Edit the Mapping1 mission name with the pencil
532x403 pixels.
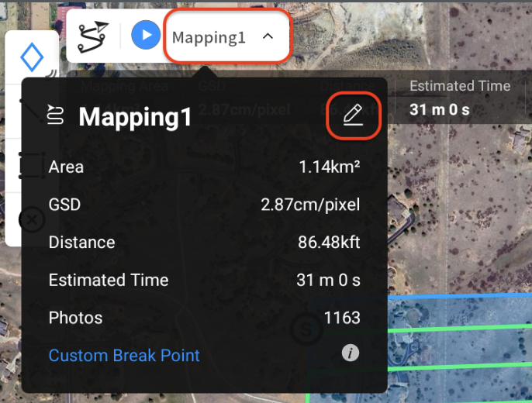pyautogui.click(x=353, y=115)
